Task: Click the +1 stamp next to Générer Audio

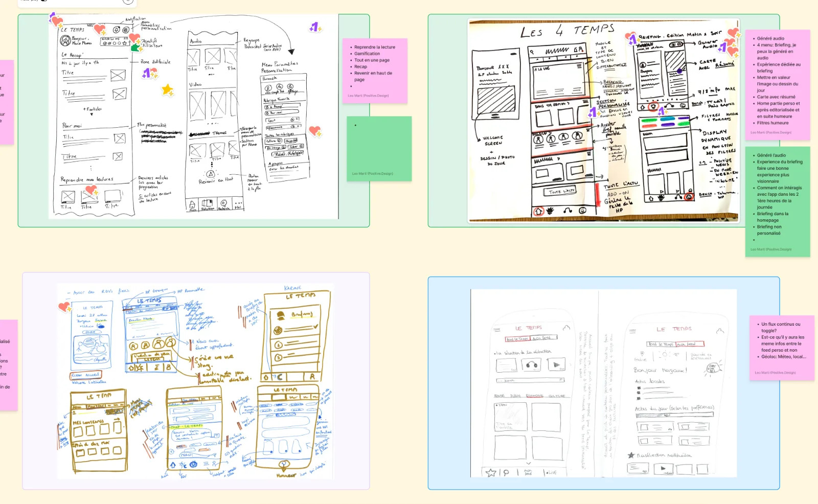Action: pos(723,48)
